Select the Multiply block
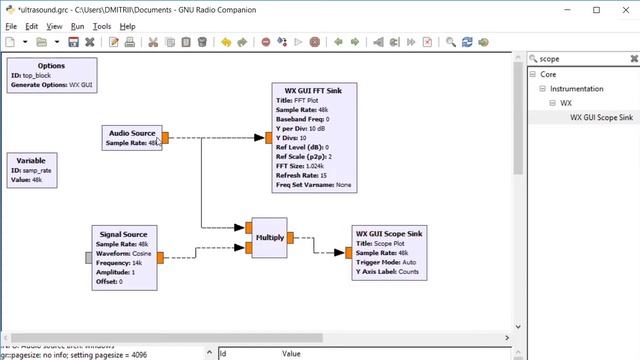Image resolution: width=640 pixels, height=360 pixels. (269, 238)
